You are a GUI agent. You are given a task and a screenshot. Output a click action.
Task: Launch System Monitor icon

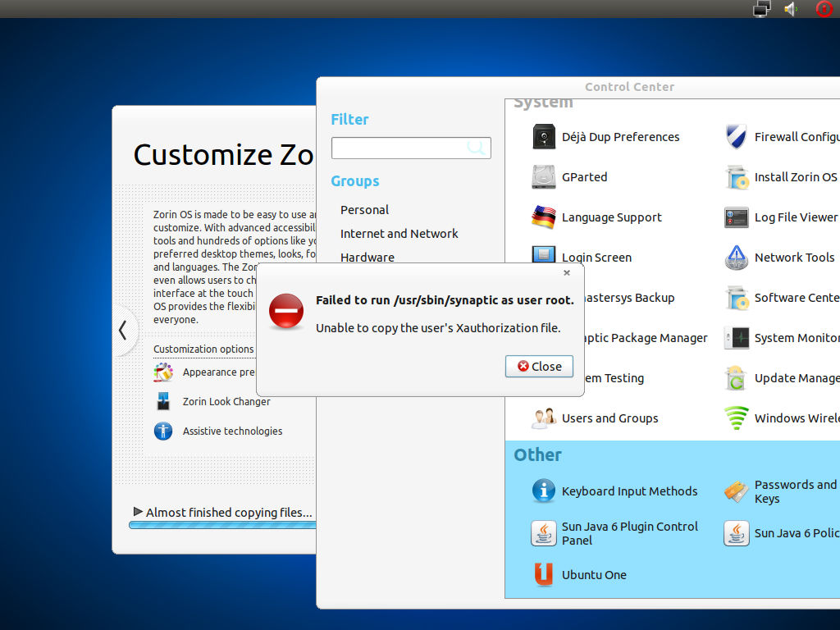pos(737,337)
